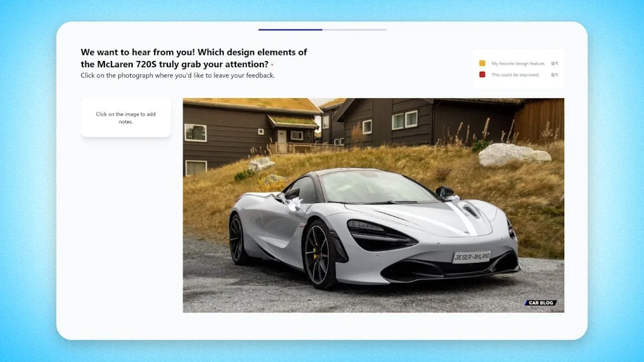
Task: Click the unfilled second progress bar segment
Action: (x=353, y=29)
